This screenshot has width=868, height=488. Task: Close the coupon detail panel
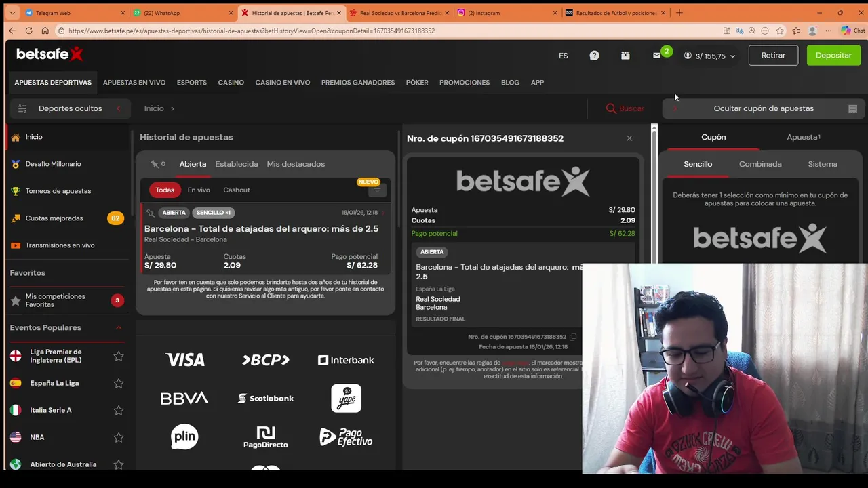pos(629,138)
